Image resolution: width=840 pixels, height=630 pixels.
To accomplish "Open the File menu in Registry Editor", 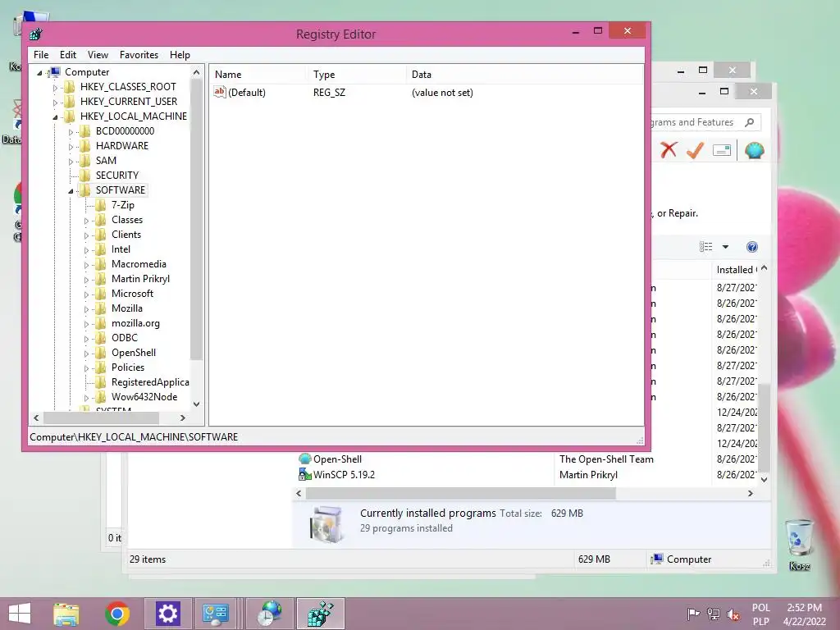I will (x=41, y=55).
